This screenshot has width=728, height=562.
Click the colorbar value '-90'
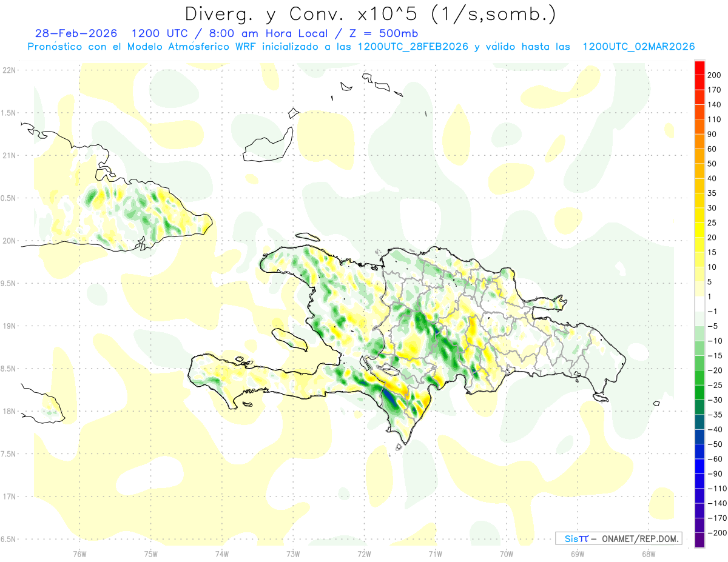716,473
